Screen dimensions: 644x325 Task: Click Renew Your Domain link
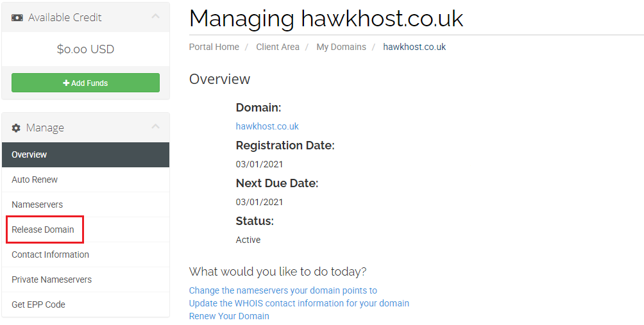pyautogui.click(x=229, y=316)
